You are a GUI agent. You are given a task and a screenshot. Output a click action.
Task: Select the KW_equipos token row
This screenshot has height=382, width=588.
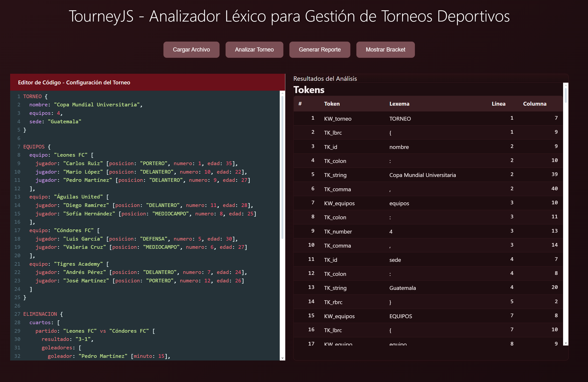(420, 203)
